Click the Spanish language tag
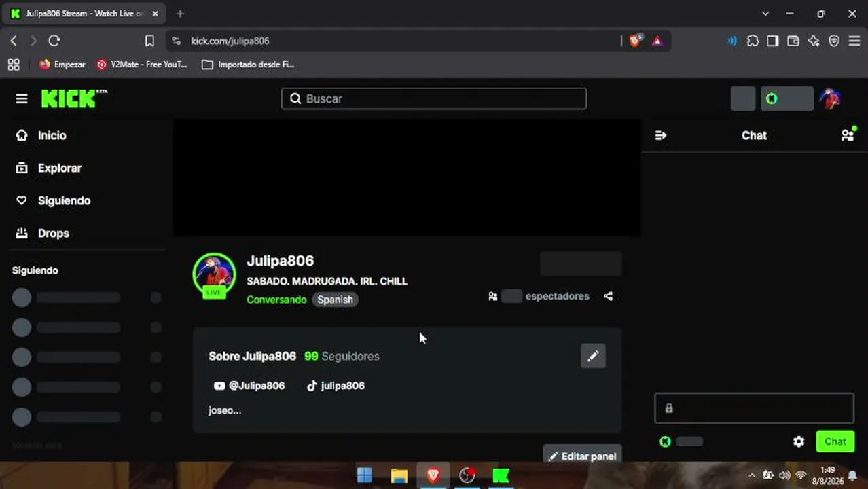 [x=335, y=300]
